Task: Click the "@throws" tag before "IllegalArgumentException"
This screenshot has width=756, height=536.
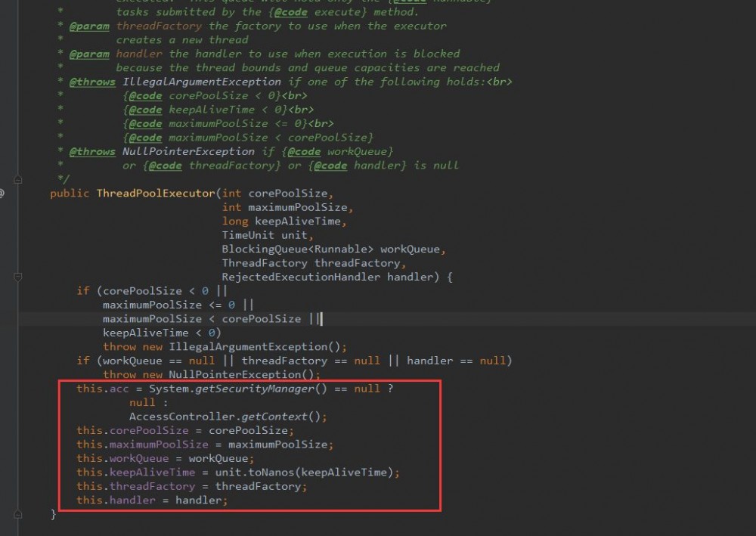Action: (x=92, y=82)
